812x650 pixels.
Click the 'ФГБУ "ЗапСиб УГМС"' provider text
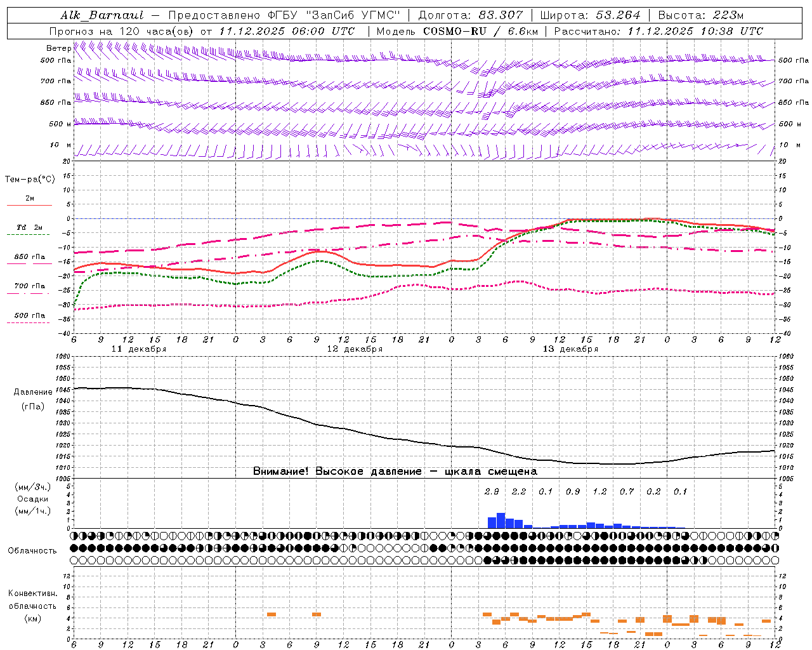pos(333,15)
